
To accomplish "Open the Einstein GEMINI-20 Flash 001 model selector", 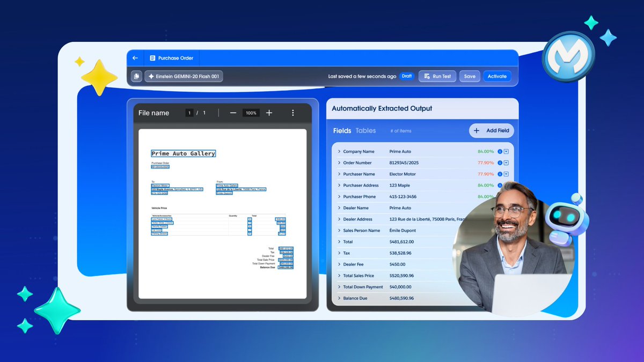I will [184, 76].
